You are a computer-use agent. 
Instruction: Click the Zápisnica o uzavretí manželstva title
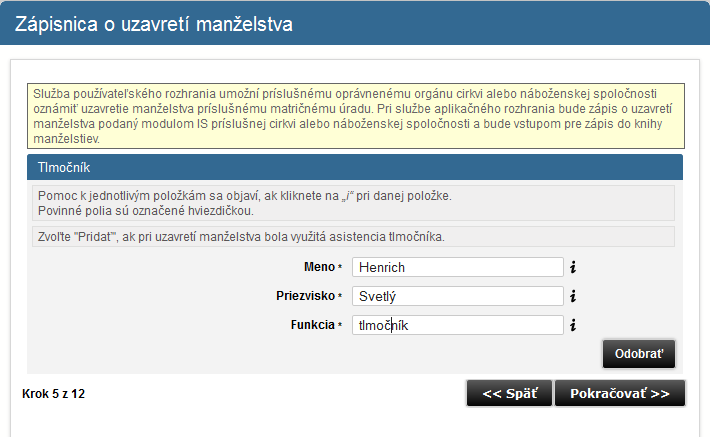pos(154,24)
